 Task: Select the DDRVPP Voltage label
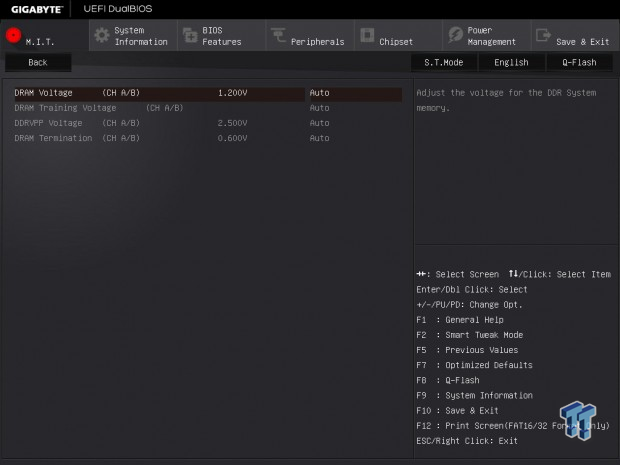tap(77, 123)
